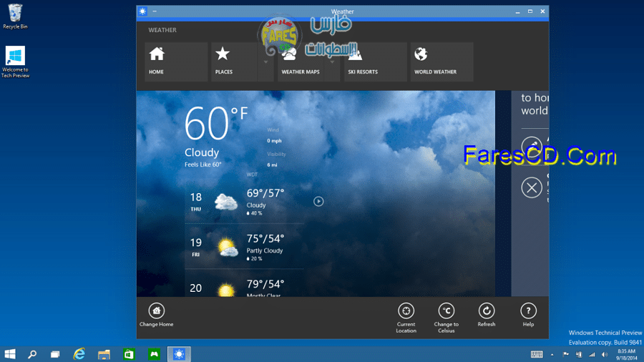Open the Ski Resorts tile
Image resolution: width=644 pixels, height=362 pixels.
point(376,62)
